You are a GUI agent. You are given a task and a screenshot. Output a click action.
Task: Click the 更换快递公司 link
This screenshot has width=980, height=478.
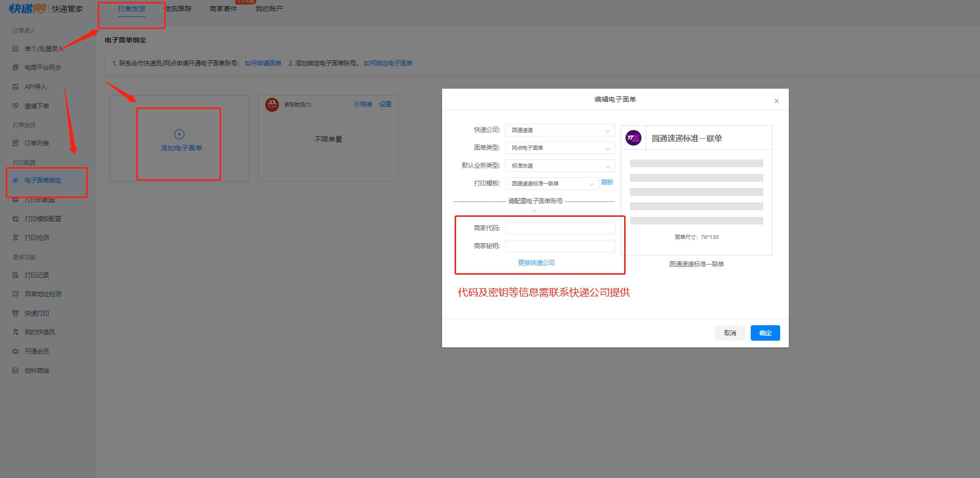click(536, 262)
